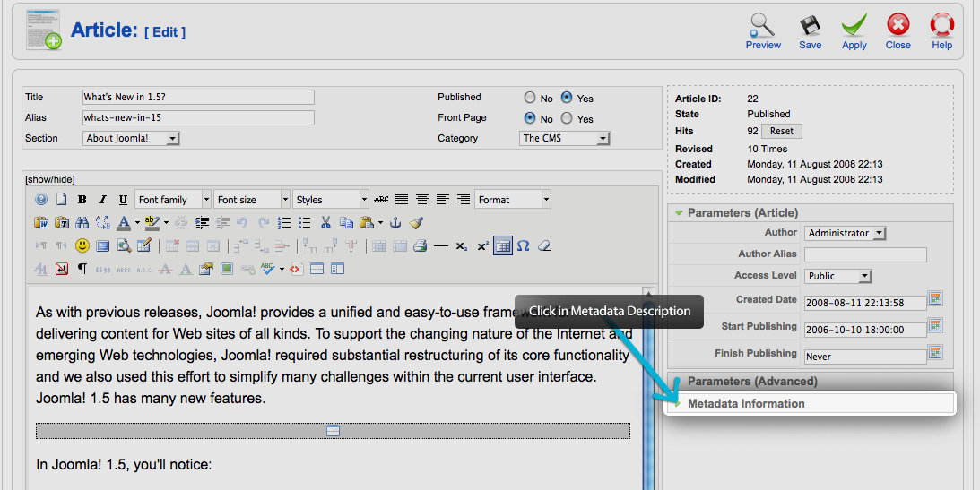The height and width of the screenshot is (490, 980).
Task: Open the Font size dropdown
Action: [252, 200]
